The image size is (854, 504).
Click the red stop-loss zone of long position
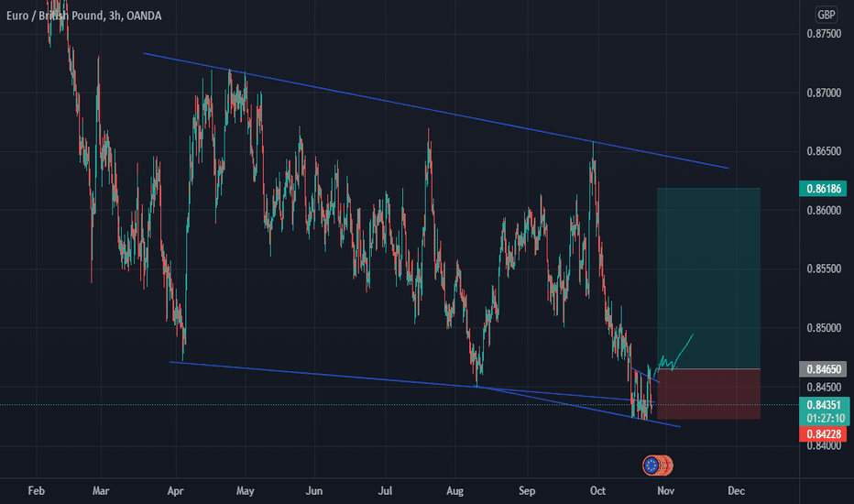point(708,394)
